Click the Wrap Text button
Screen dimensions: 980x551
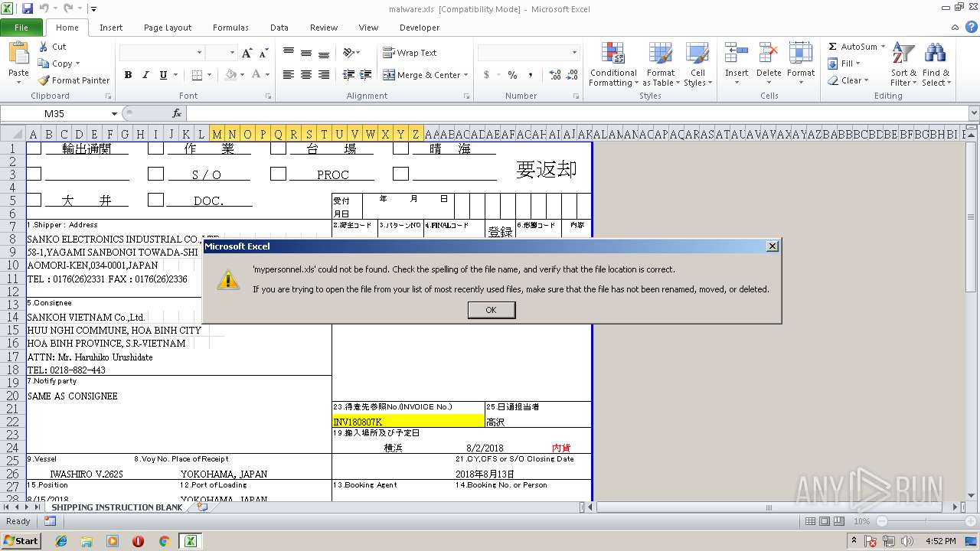point(410,53)
